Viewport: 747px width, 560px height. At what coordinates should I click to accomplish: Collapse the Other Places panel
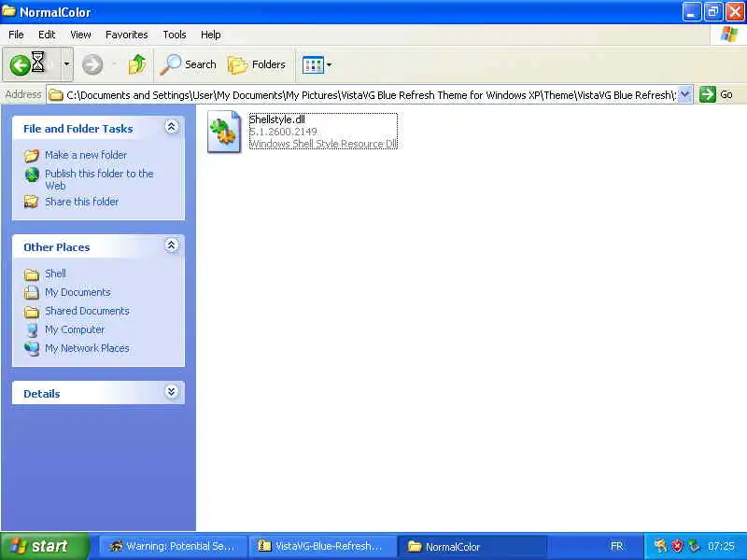171,245
